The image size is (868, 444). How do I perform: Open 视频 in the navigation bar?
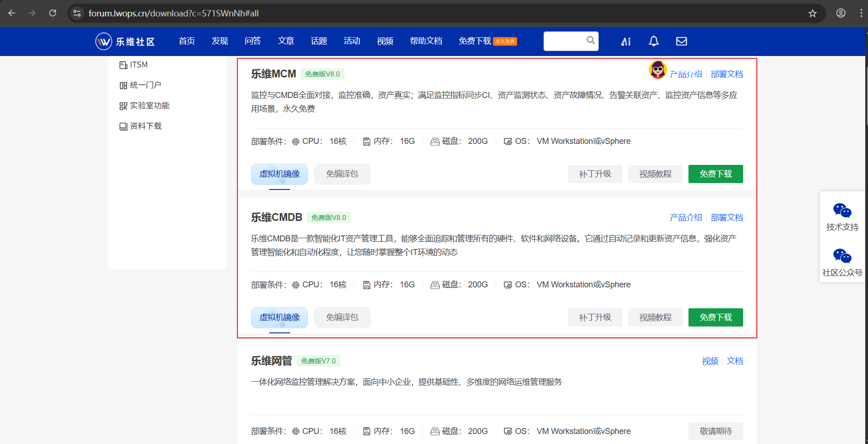coord(385,41)
